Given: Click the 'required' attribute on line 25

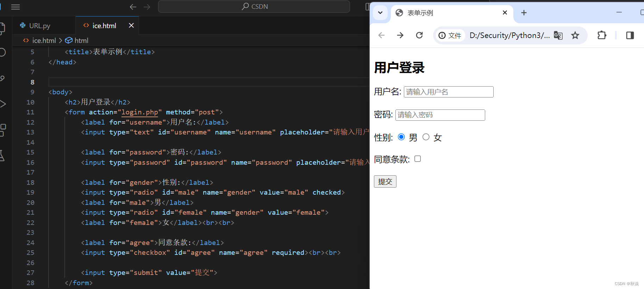Looking at the screenshot, I should point(288,253).
